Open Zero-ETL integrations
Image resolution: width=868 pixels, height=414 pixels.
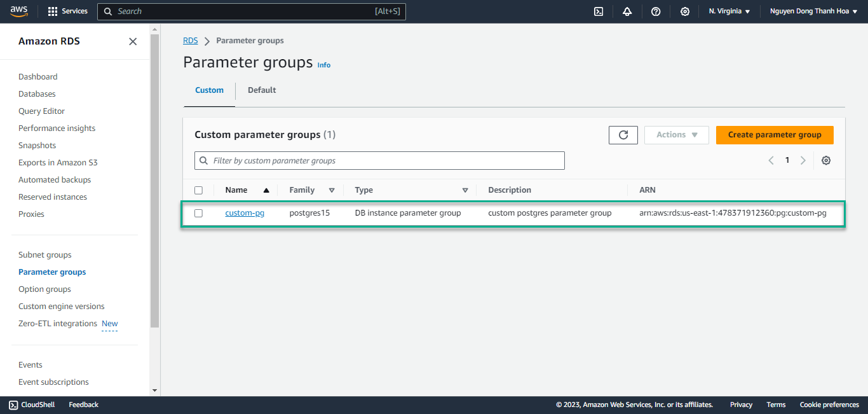tap(58, 324)
